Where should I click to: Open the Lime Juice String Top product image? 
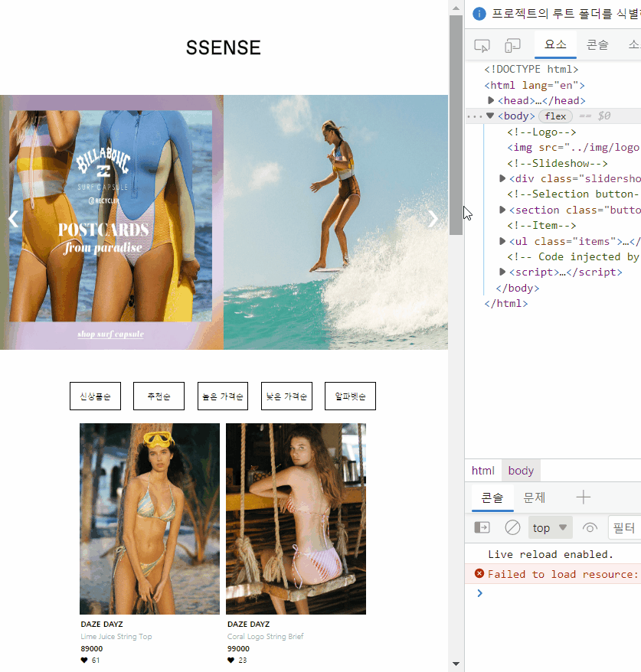pos(149,519)
